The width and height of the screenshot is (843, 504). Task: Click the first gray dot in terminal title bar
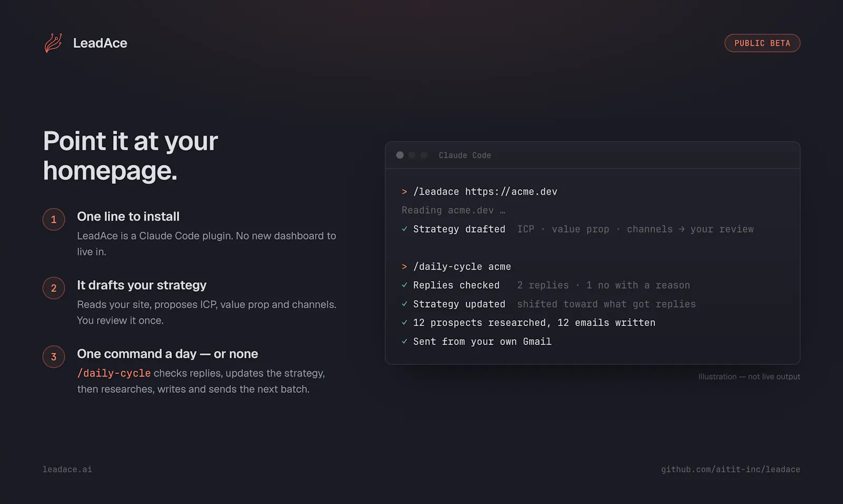[x=400, y=155]
